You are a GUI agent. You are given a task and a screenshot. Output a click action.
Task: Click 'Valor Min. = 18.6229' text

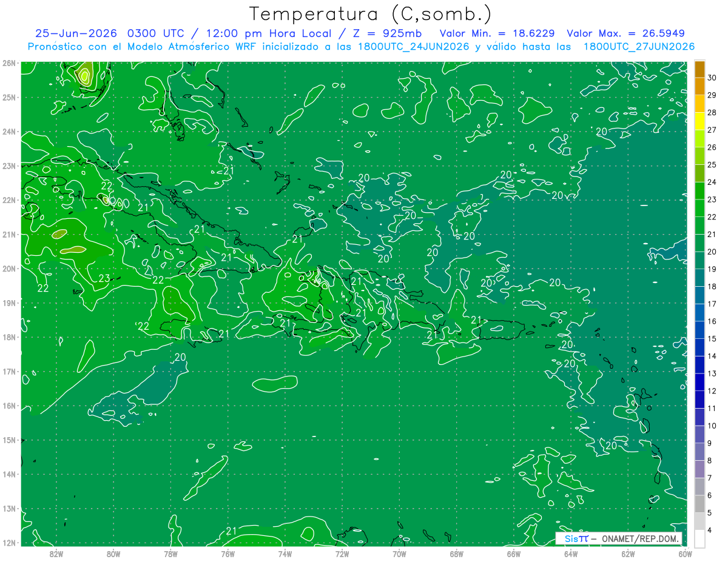pos(497,33)
